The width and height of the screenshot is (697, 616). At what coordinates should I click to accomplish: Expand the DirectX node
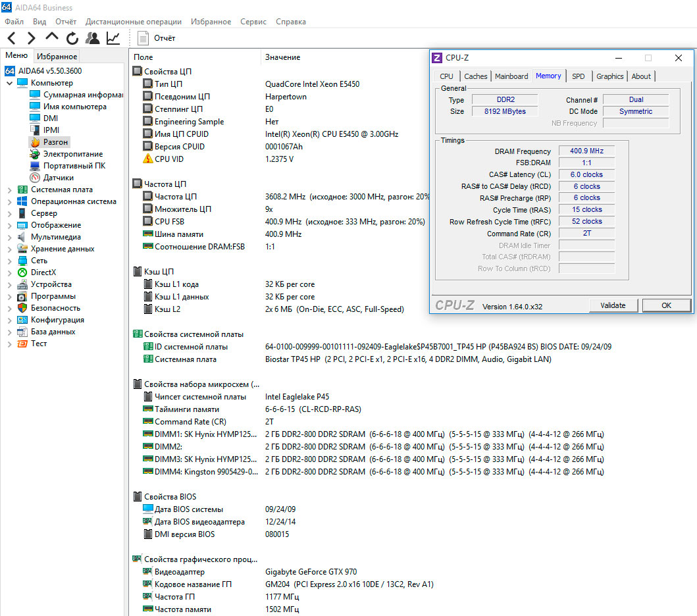point(9,273)
